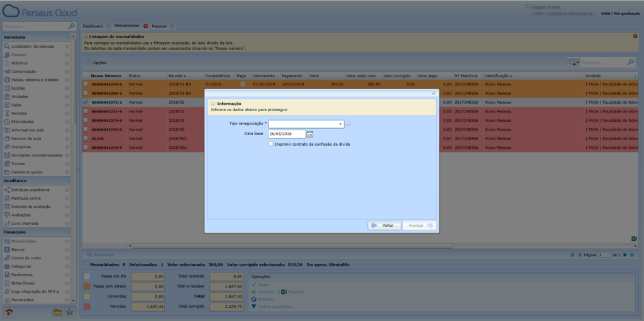The image size is (644, 321).
Task: Enable Imprimir contrato de confissão de dívida
Action: tap(271, 144)
